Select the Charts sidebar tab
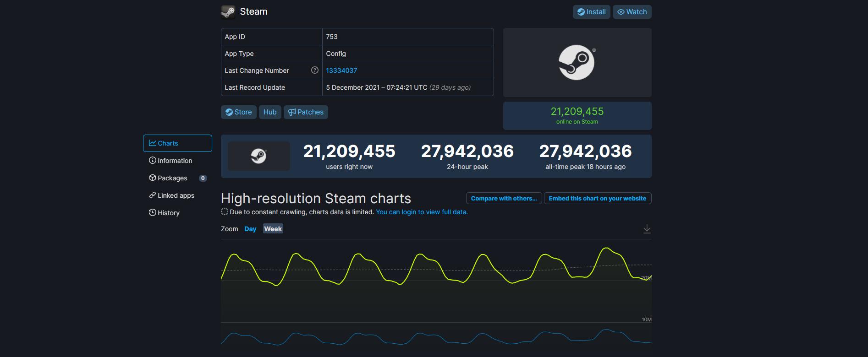The image size is (868, 357). point(177,143)
